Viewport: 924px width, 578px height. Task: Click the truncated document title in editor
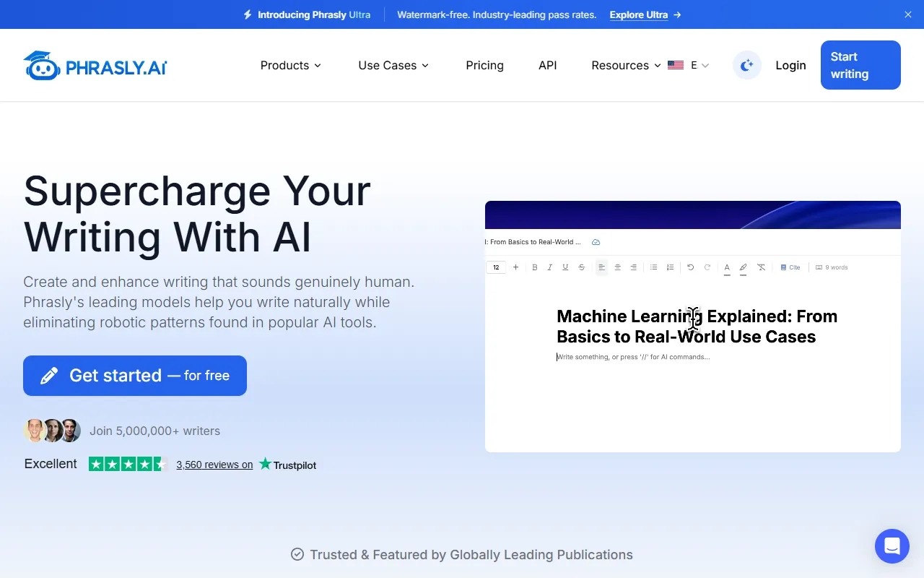(x=533, y=242)
